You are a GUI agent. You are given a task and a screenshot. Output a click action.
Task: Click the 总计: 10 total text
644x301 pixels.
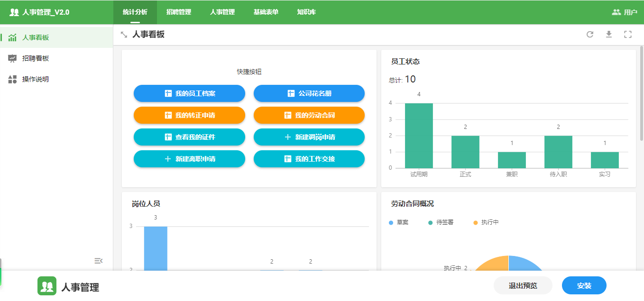(402, 80)
